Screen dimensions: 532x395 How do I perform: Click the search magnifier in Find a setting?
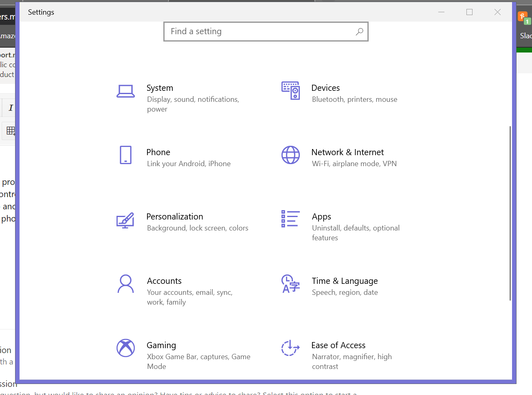click(359, 31)
